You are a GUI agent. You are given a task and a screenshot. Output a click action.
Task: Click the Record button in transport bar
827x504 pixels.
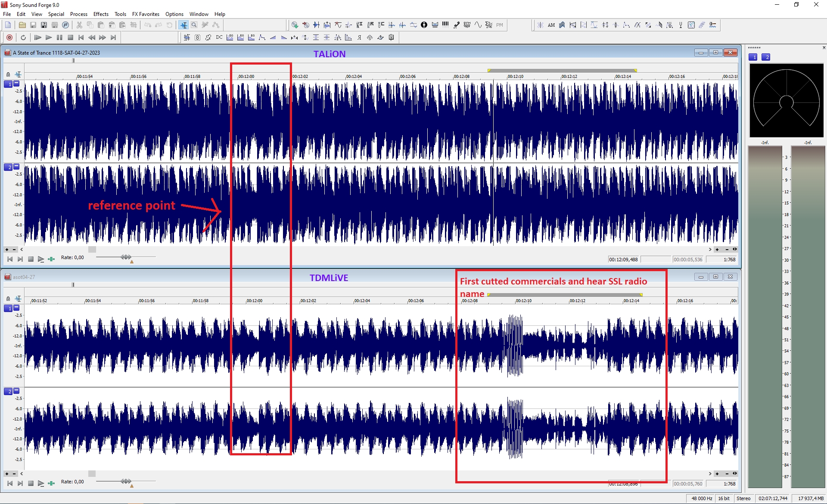tap(9, 37)
